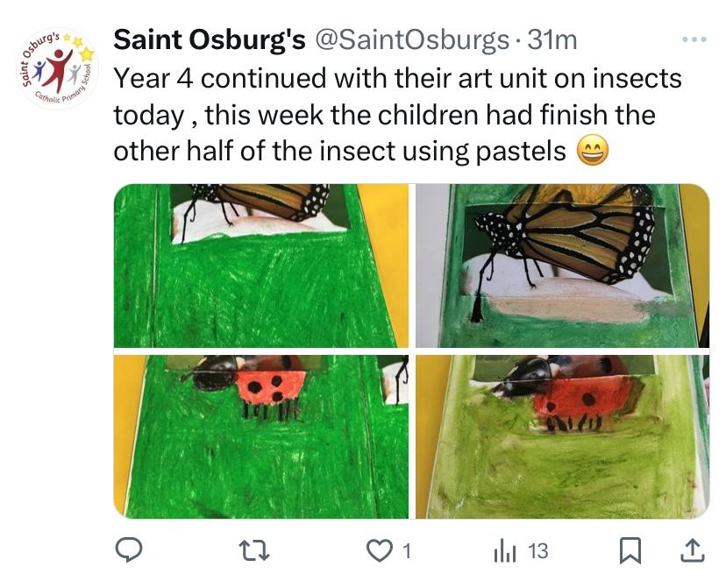Click the like count number 1
This screenshot has height=588, width=726.
point(406,550)
